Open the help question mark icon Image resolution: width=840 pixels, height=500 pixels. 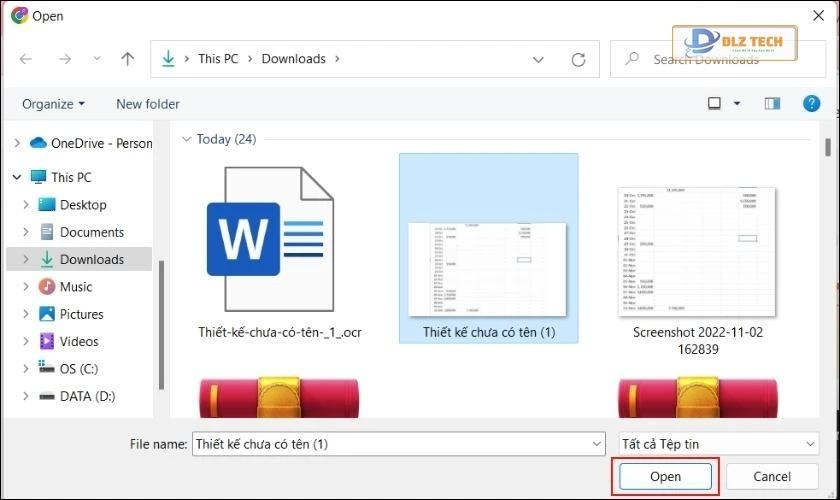click(812, 103)
